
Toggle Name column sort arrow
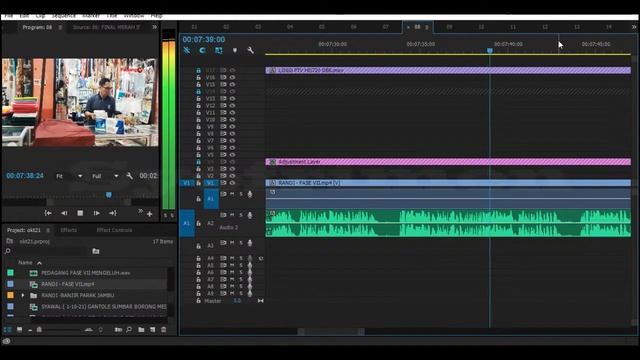click(x=39, y=263)
